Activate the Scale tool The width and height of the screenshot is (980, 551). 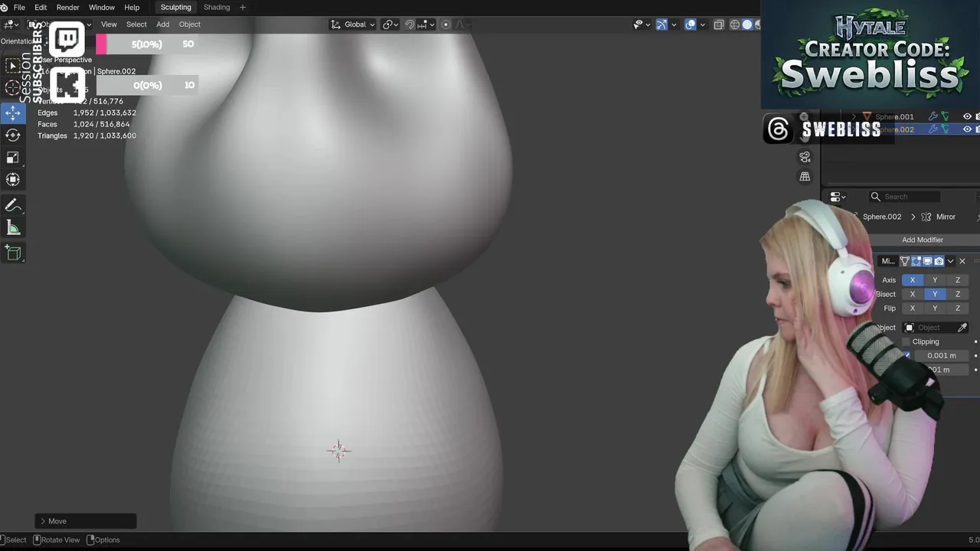click(13, 158)
